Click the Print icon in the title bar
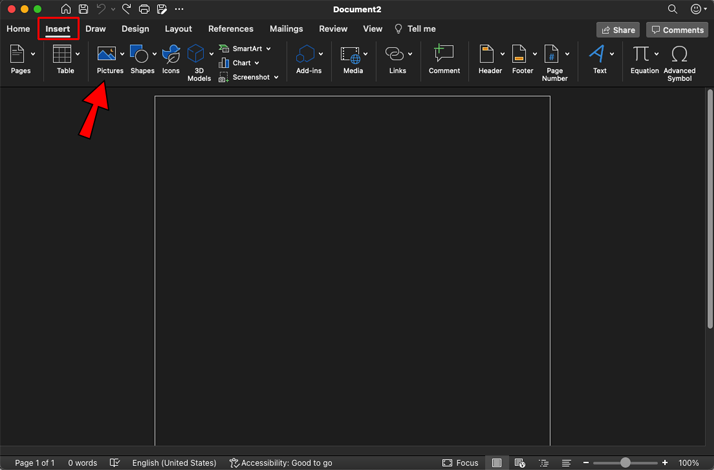This screenshot has height=470, width=714. pyautogui.click(x=144, y=9)
